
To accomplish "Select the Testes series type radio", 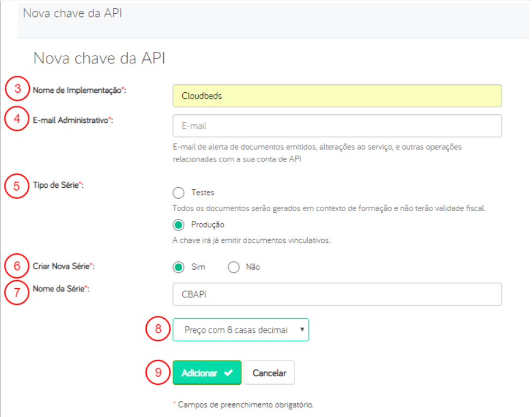I will [x=178, y=193].
